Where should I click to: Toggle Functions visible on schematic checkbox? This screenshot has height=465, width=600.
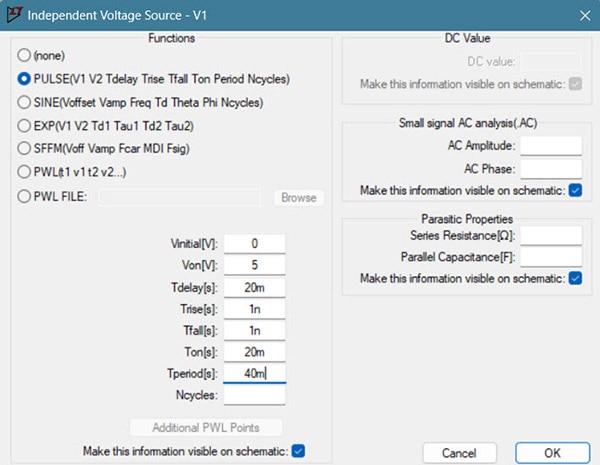(300, 451)
